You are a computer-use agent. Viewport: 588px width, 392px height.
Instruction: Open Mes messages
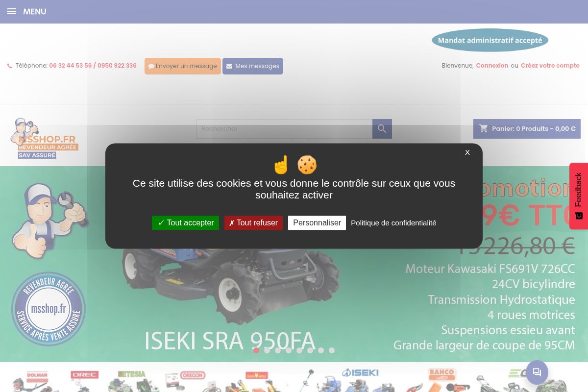point(253,66)
